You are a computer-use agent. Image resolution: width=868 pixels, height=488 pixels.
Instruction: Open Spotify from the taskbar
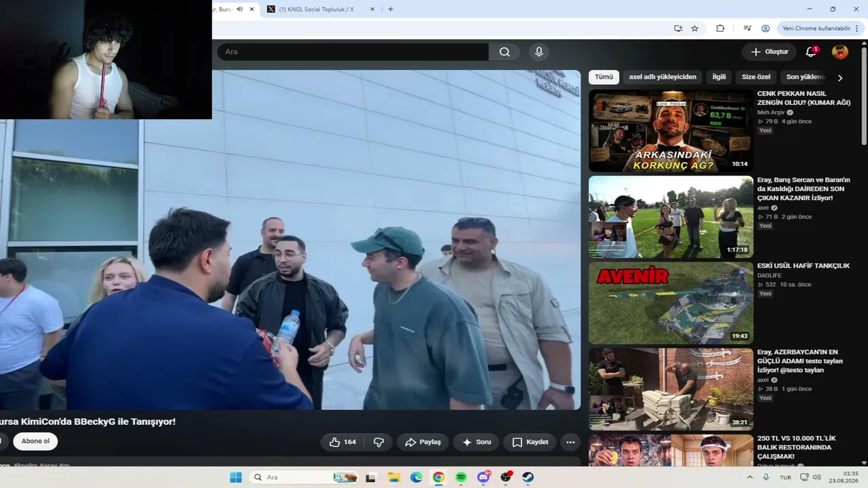pos(461,477)
